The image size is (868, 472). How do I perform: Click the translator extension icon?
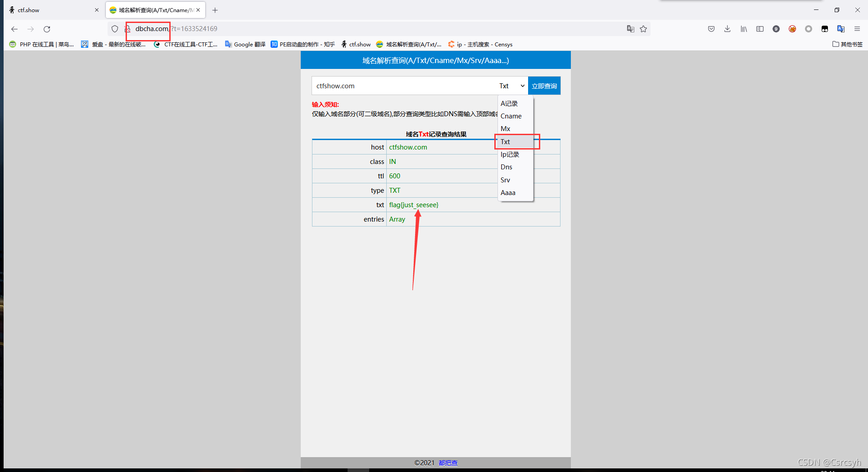[x=841, y=29]
